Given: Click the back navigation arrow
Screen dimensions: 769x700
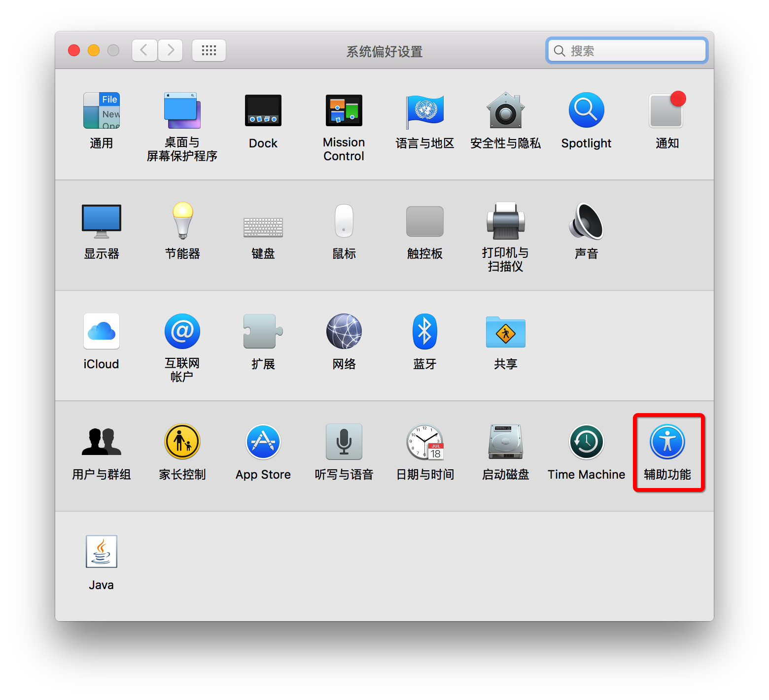Looking at the screenshot, I should (144, 50).
